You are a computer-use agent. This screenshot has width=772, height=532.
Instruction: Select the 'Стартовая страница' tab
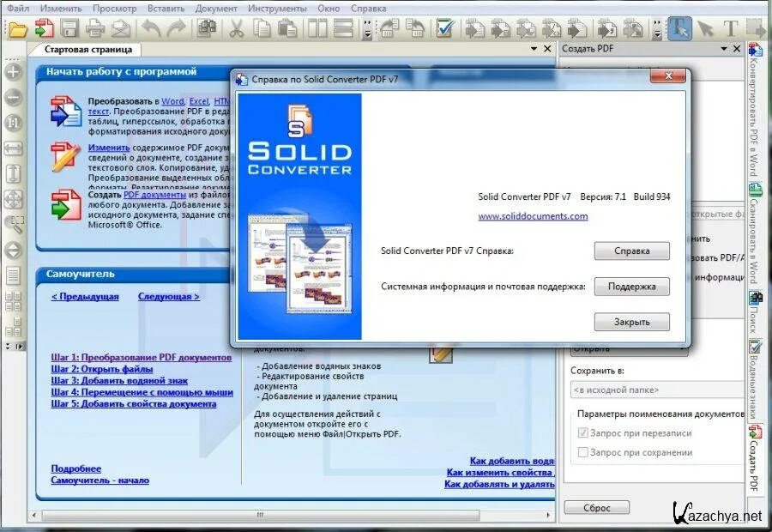point(88,50)
